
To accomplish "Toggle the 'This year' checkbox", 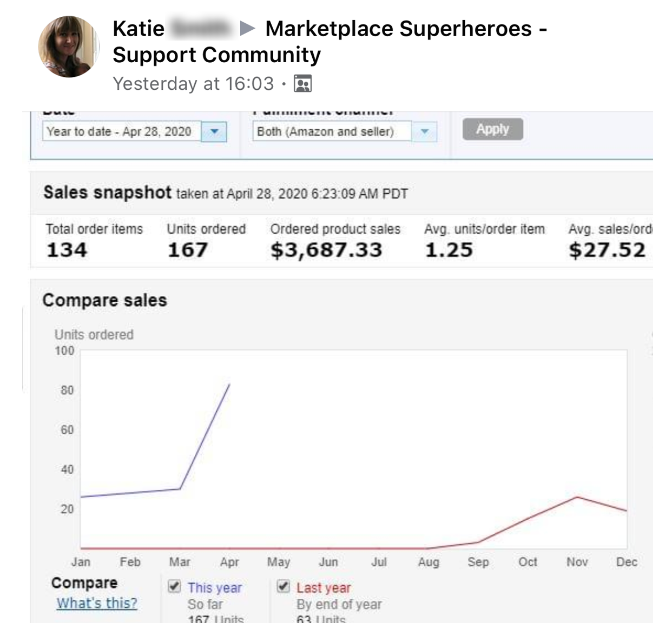I will point(174,586).
